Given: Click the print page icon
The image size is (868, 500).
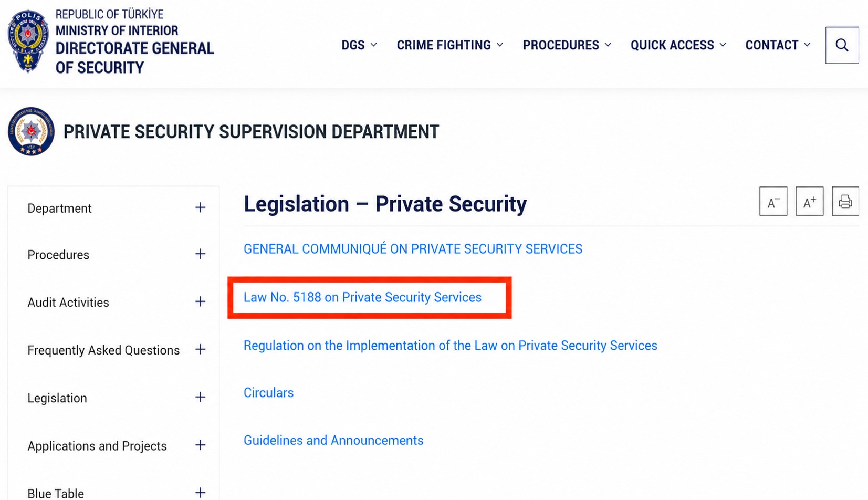Looking at the screenshot, I should tap(845, 201).
